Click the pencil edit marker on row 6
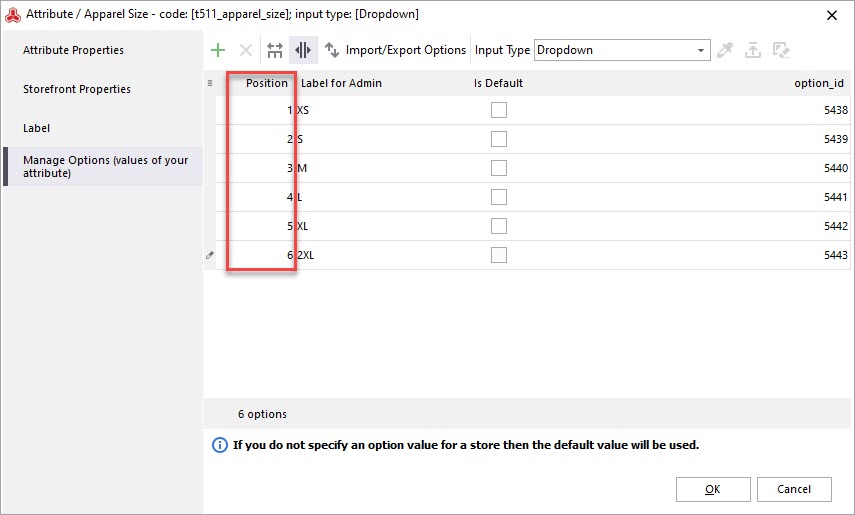855x515 pixels. 210,255
